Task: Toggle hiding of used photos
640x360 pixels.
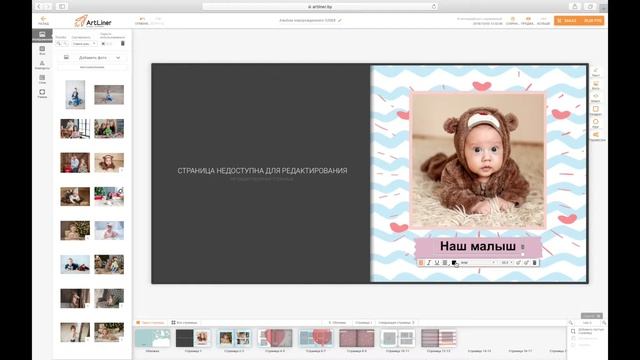Action: pyautogui.click(x=107, y=43)
